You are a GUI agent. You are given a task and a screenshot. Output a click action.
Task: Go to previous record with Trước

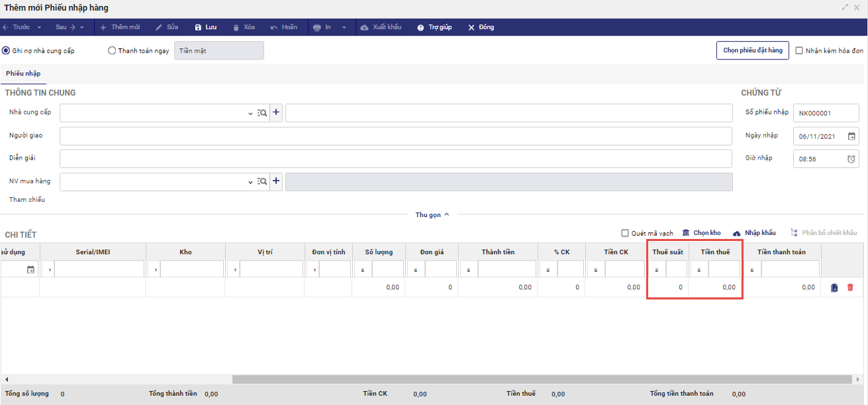17,27
